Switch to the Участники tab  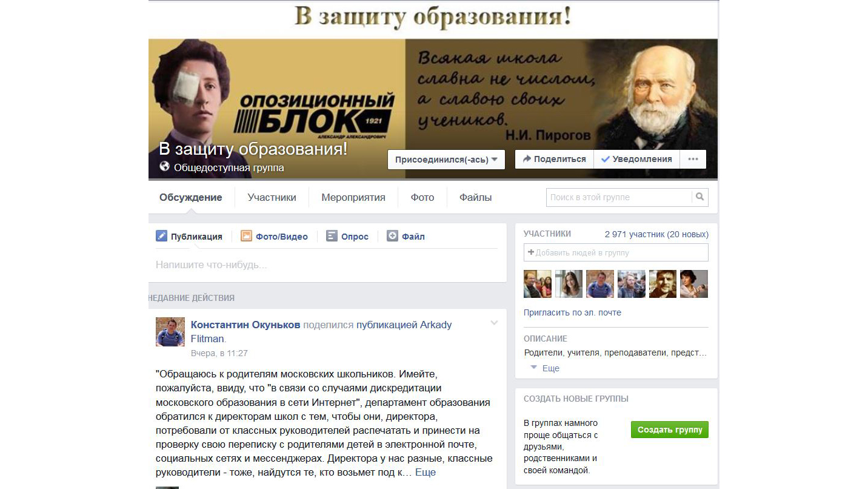pos(272,197)
